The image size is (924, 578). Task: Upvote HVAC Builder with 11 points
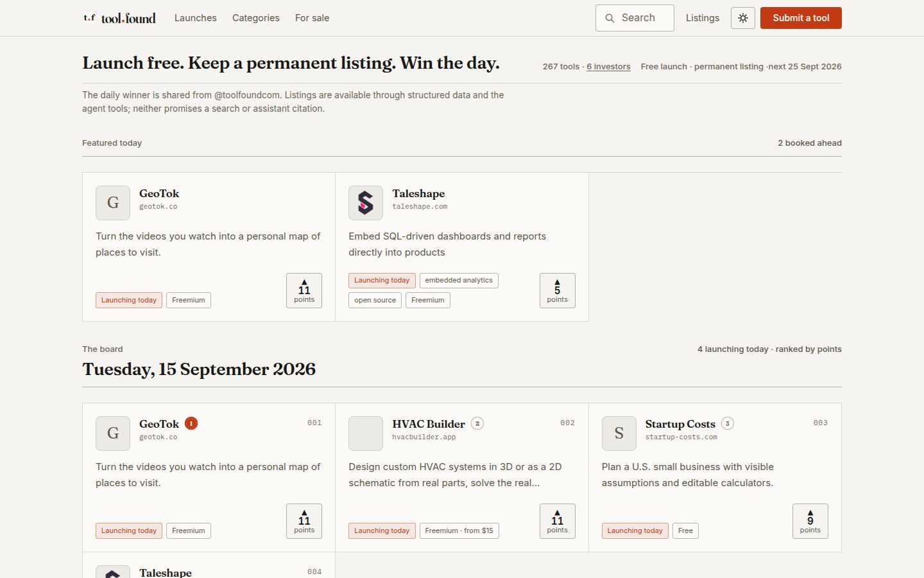click(558, 521)
